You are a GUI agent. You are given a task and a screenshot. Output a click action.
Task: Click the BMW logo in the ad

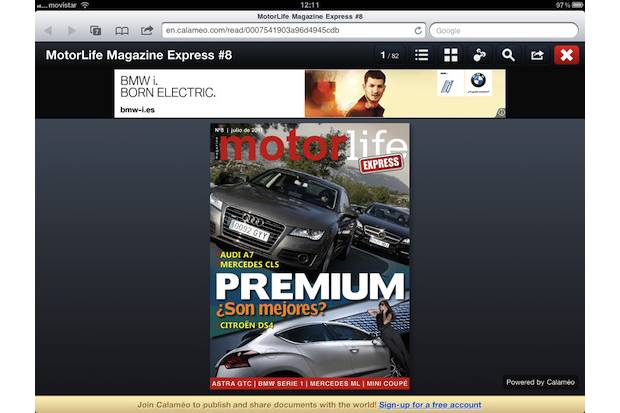(x=478, y=80)
